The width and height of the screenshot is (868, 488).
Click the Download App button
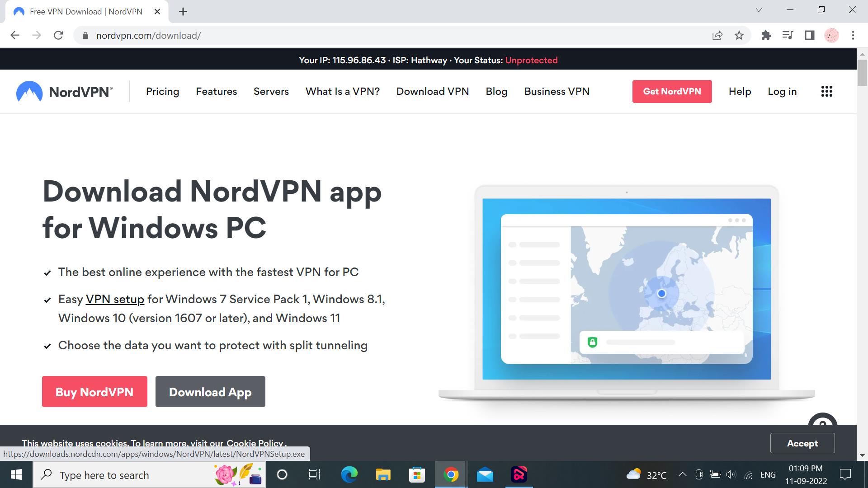pos(210,391)
